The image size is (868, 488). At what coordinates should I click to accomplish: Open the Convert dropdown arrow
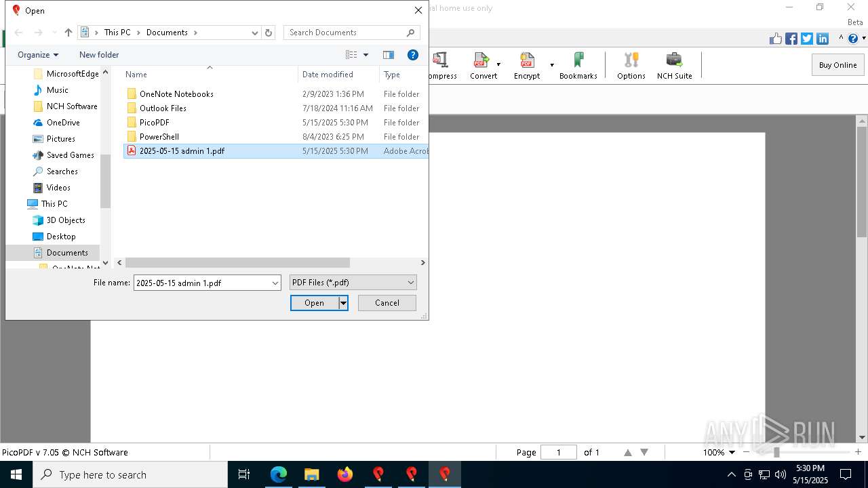(x=498, y=65)
